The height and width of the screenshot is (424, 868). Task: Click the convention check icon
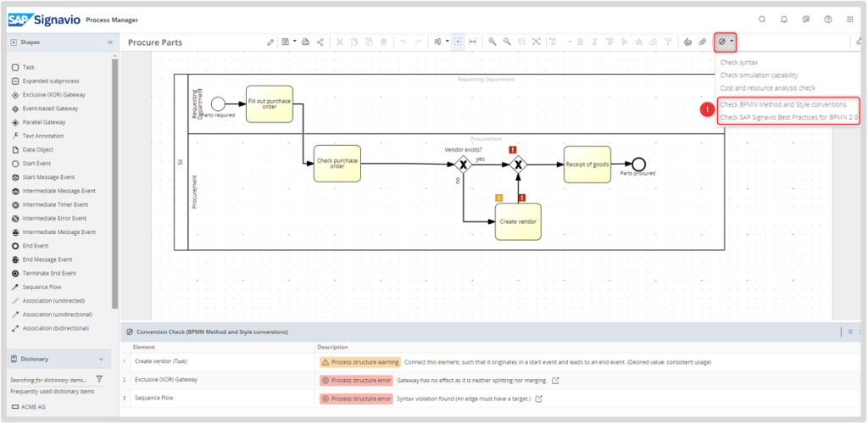tap(722, 42)
